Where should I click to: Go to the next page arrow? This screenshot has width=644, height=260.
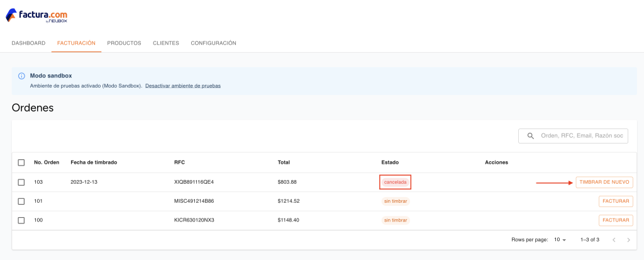pyautogui.click(x=628, y=240)
